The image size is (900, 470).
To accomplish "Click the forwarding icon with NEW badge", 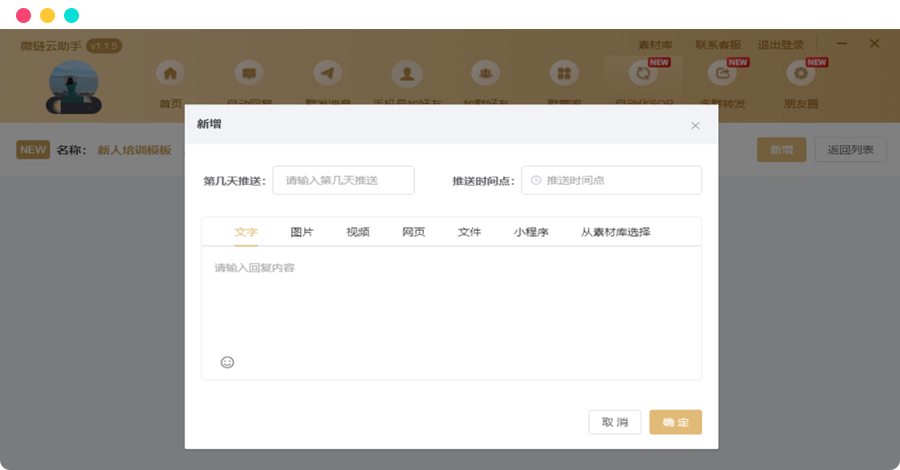I will (x=721, y=74).
